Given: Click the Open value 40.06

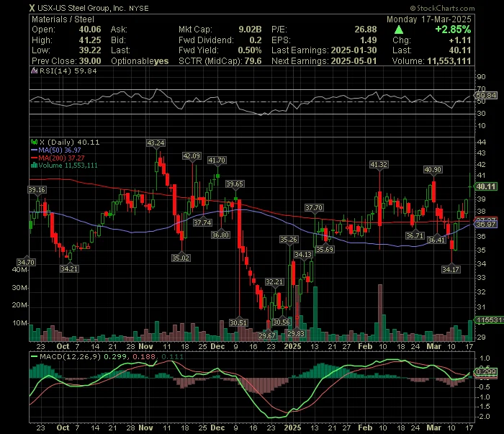Looking at the screenshot, I should coord(90,30).
